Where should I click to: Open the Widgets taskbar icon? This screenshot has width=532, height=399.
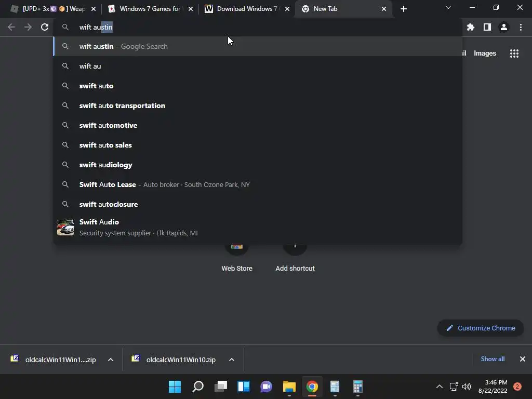tap(244, 387)
